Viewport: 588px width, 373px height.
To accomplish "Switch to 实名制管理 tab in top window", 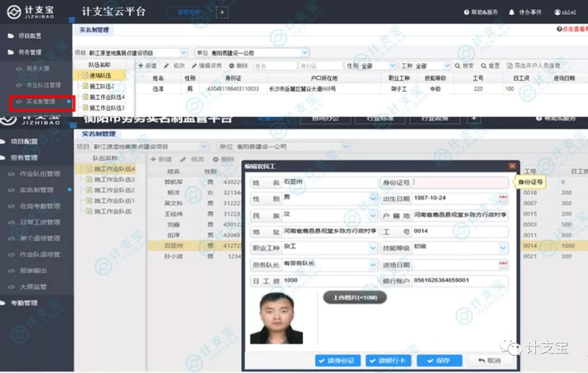I will coord(94,30).
